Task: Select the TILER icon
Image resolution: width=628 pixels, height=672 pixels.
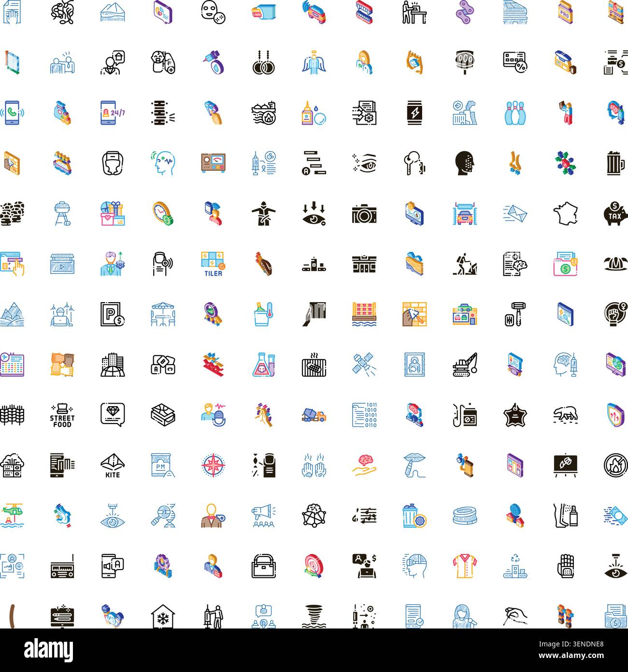Action: (214, 264)
